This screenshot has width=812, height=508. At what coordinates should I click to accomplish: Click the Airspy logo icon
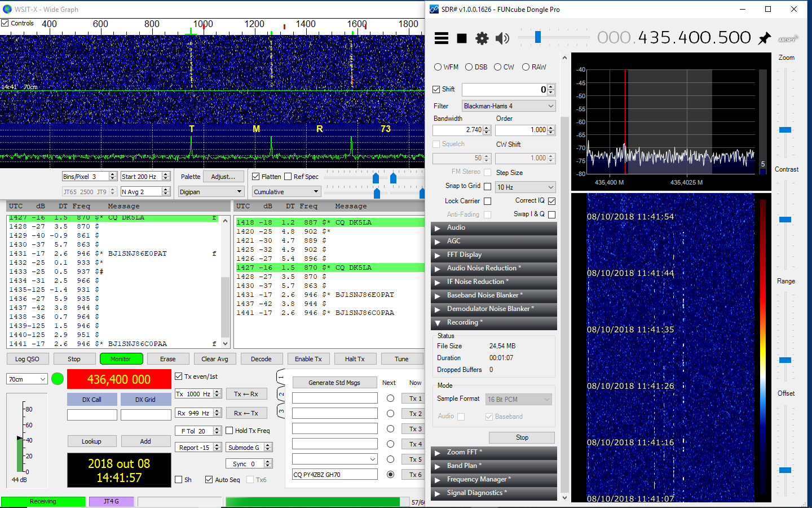click(787, 39)
